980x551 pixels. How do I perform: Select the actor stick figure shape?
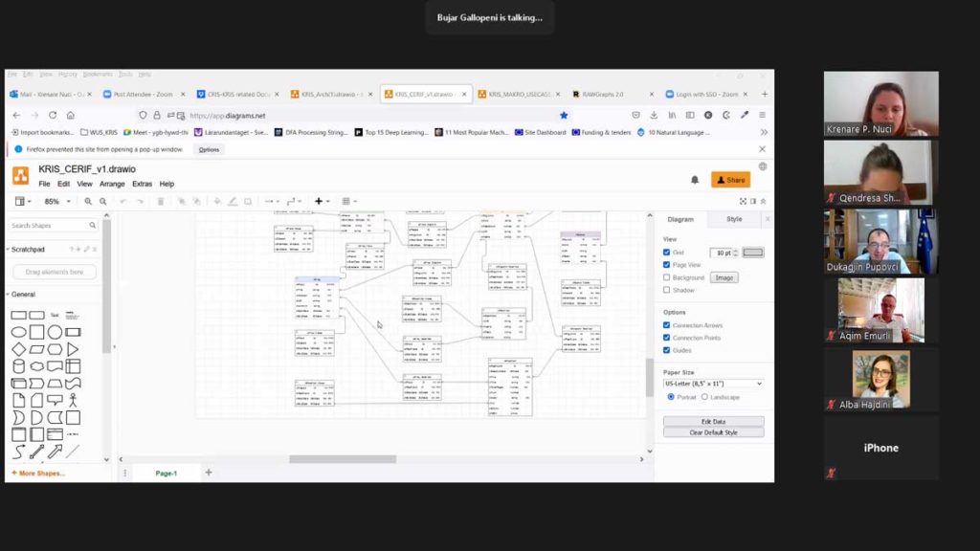(73, 400)
